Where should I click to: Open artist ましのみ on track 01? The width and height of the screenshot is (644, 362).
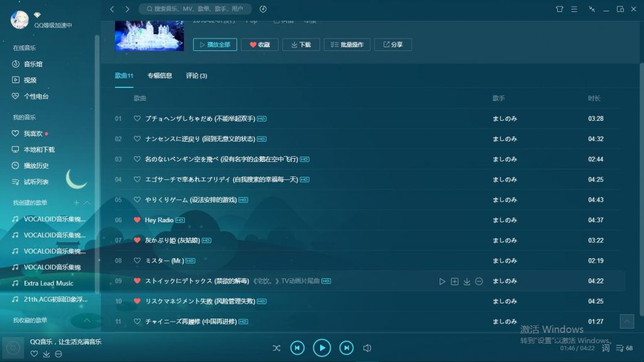[x=505, y=118]
